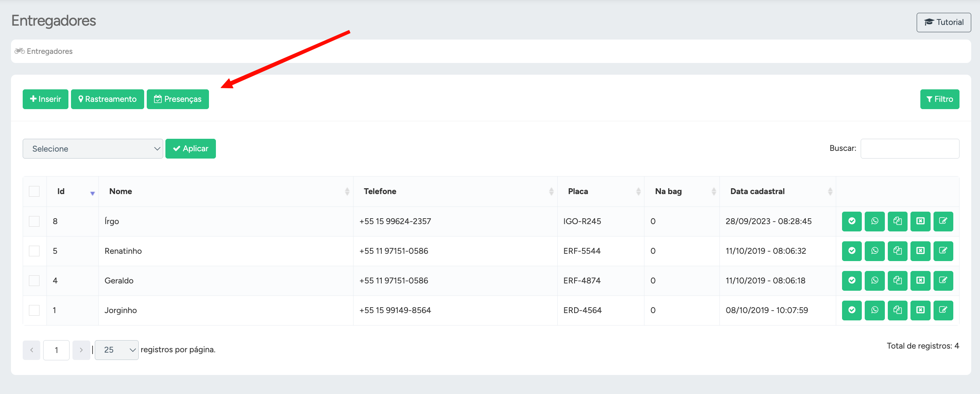Click the copy icon in Renatinho's row
The image size is (980, 394).
[897, 251]
